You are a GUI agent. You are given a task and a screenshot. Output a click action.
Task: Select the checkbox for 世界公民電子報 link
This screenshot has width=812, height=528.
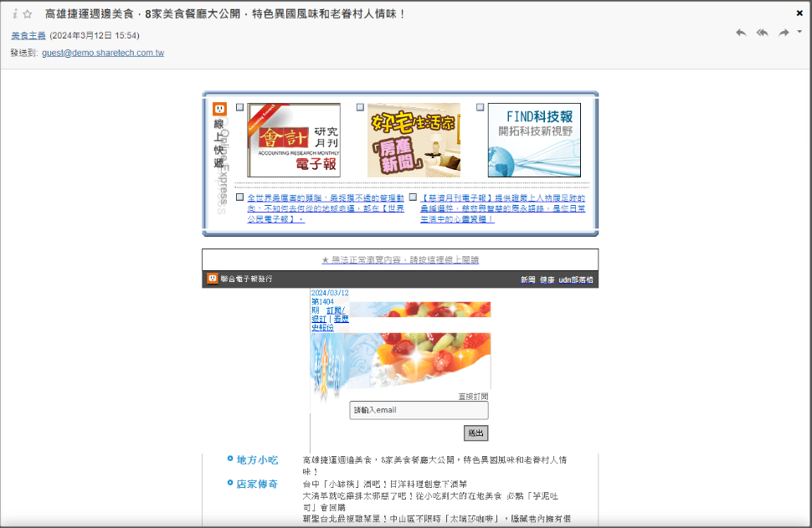(240, 197)
